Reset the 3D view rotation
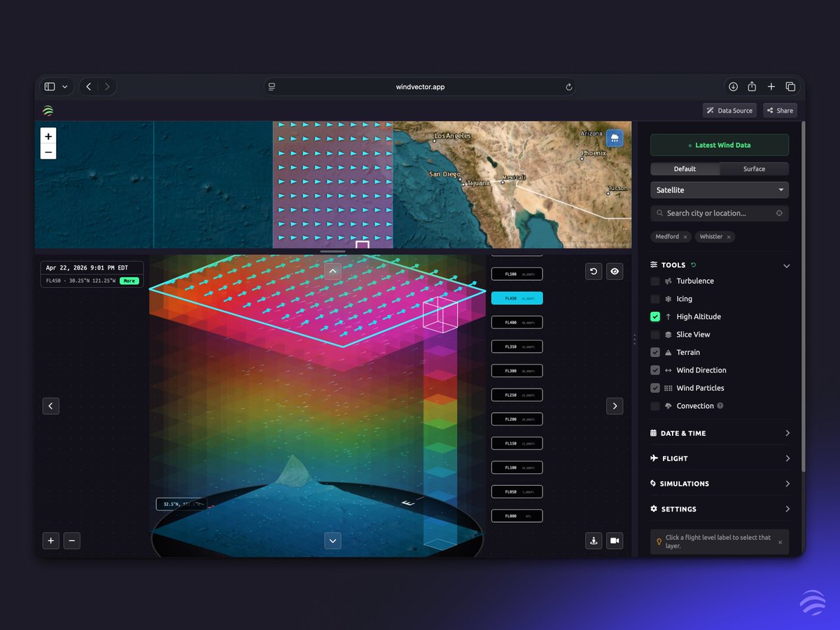The width and height of the screenshot is (840, 630). click(594, 272)
